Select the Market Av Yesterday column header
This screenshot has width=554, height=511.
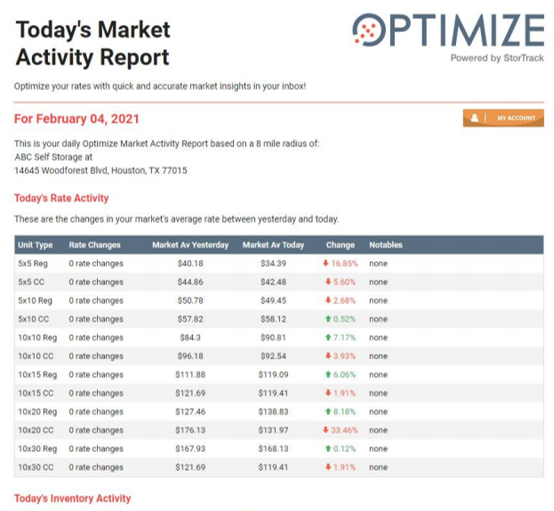pos(190,245)
